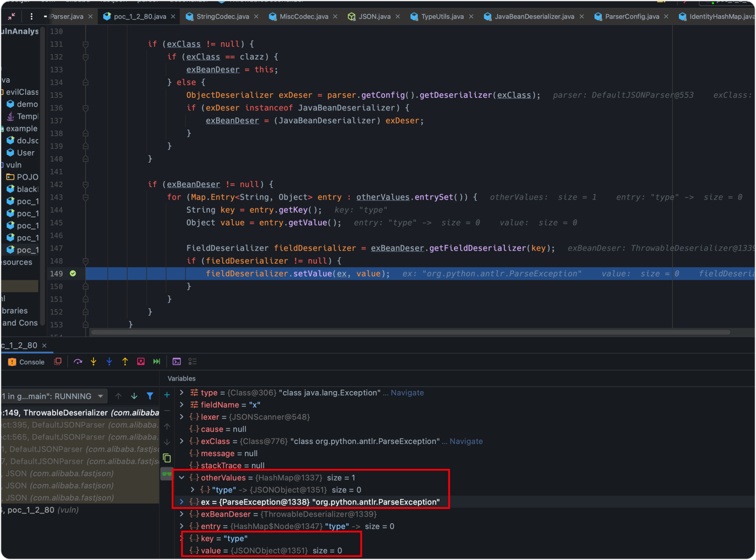This screenshot has width=756, height=560.
Task: Open the Console tab in debug panel
Action: click(26, 362)
